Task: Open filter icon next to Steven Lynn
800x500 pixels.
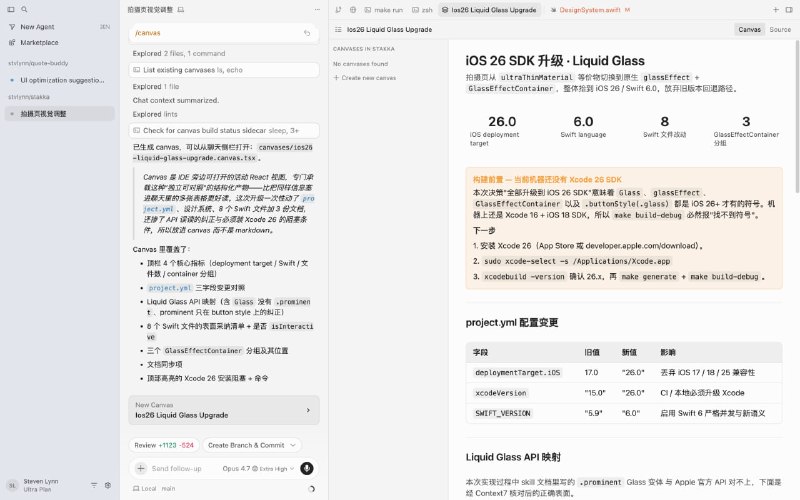Action: tap(94, 485)
